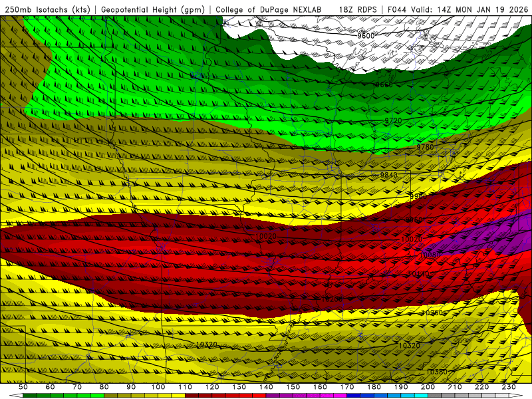This screenshot has width=532, height=399.
Task: Select the colorbar value 130
Action: click(x=239, y=387)
